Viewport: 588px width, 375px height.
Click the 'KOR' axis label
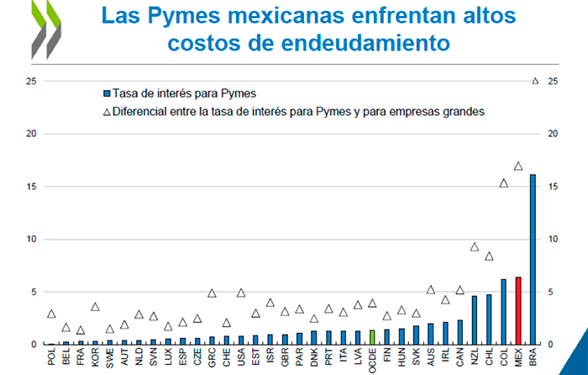pos(95,357)
